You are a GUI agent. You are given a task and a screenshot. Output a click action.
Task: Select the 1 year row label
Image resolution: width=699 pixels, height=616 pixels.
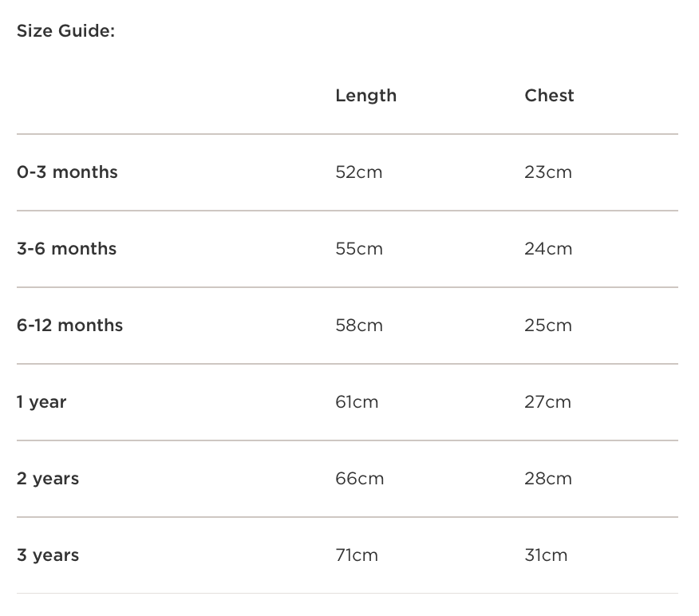(41, 402)
